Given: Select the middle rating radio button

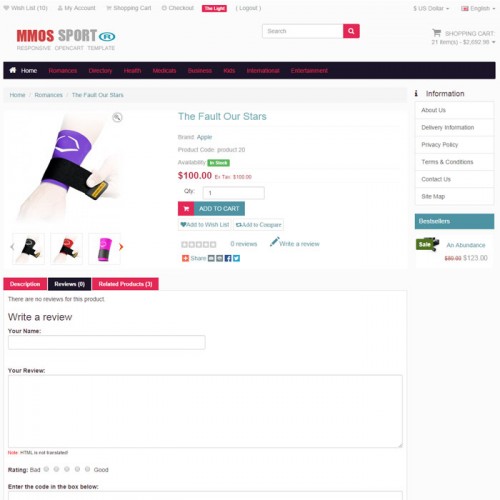Looking at the screenshot, I should coord(67,469).
